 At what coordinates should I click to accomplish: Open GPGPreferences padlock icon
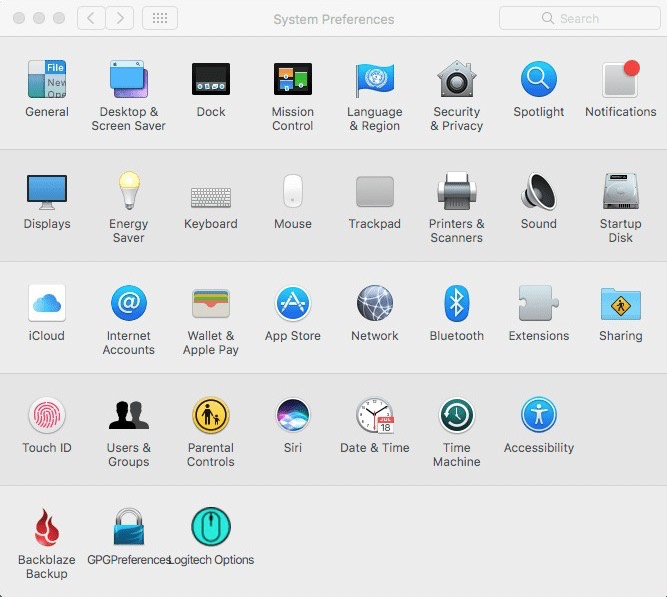(x=129, y=528)
